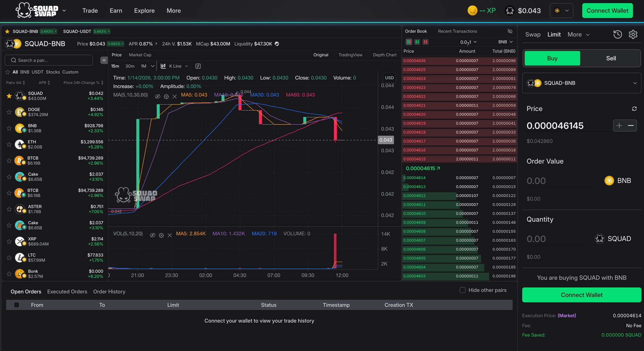Viewport: 644px width, 351px height.
Task: Select the 15m timeframe
Action: point(115,66)
